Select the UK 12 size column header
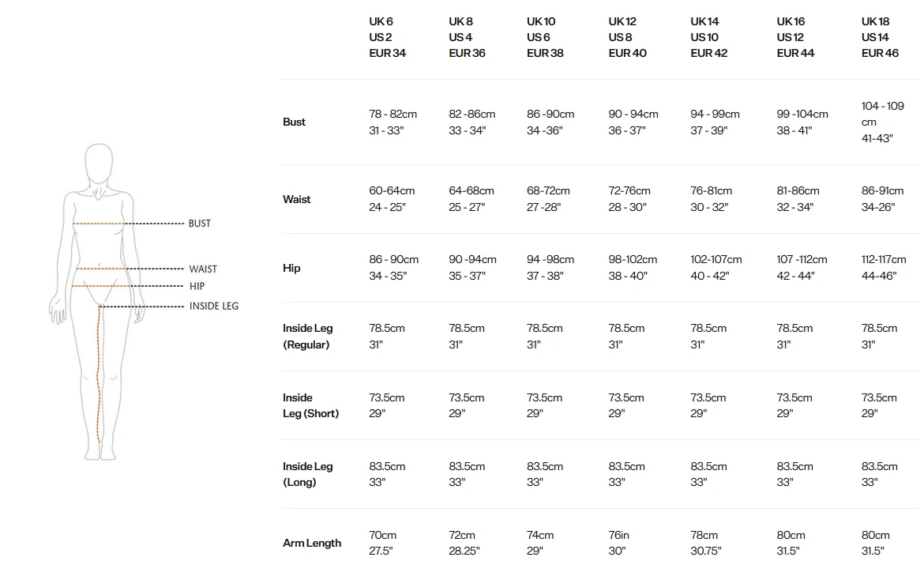This screenshot has width=924, height=576. click(x=627, y=37)
